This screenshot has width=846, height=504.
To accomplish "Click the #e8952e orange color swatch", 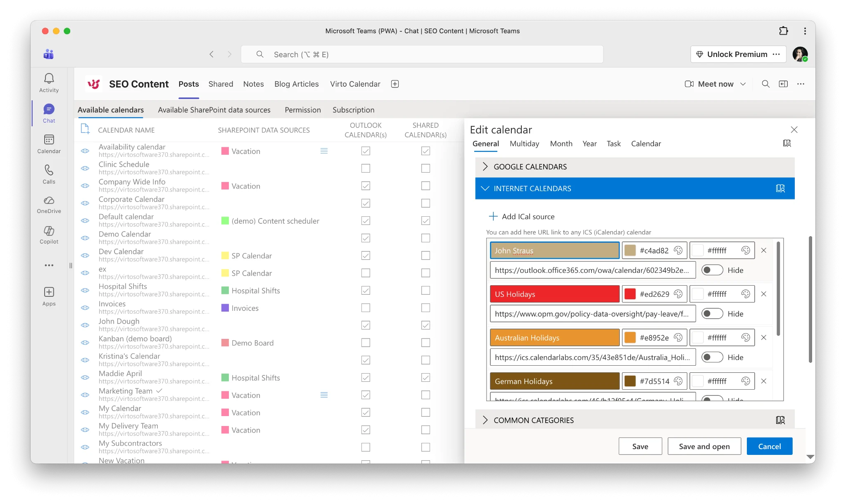I will 630,337.
